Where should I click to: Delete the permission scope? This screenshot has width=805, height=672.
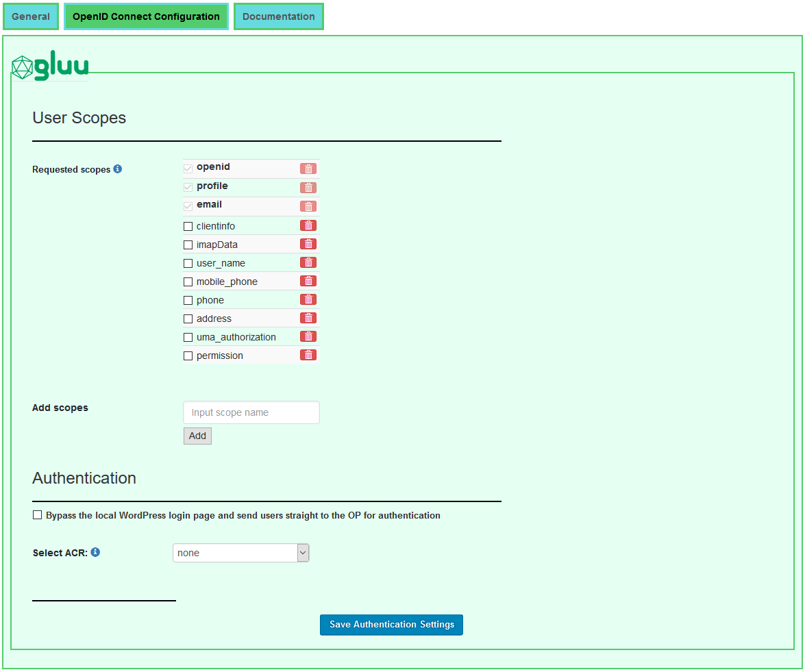coord(308,355)
